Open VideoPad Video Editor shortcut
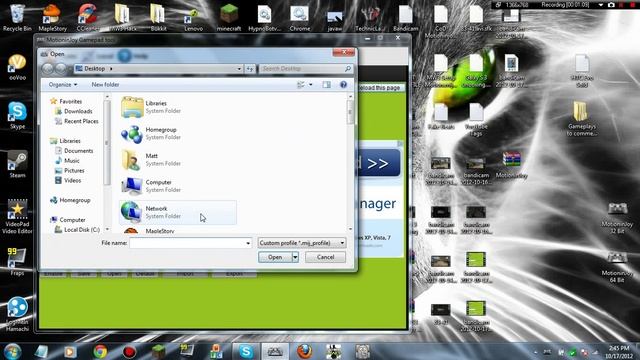Screen dimensions: 640x360 coord(17,216)
